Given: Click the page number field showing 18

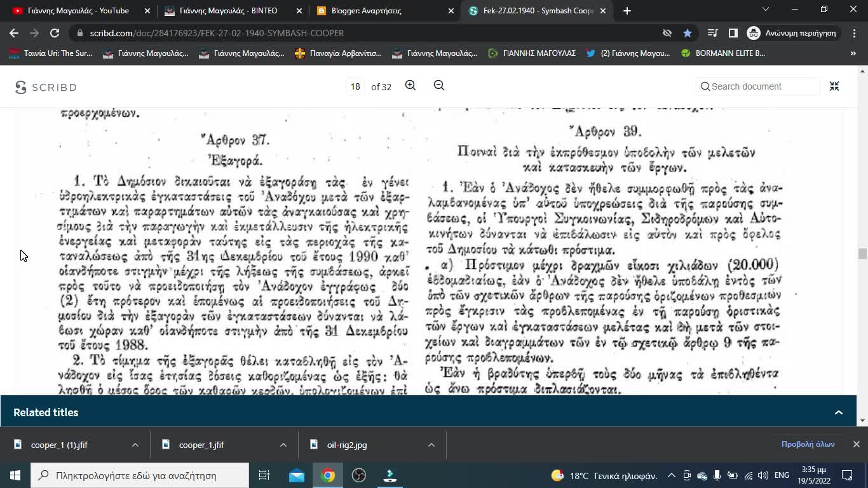Looking at the screenshot, I should point(355,86).
